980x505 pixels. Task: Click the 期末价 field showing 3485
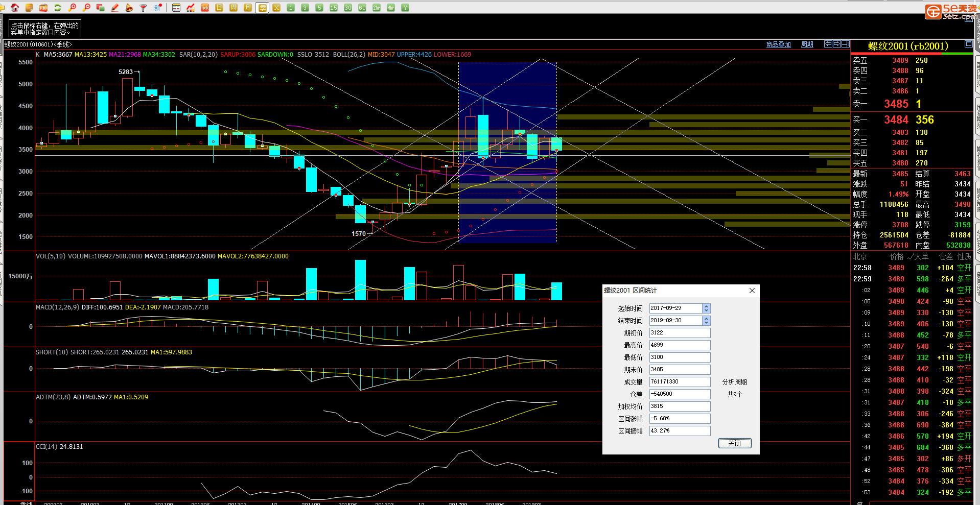680,370
